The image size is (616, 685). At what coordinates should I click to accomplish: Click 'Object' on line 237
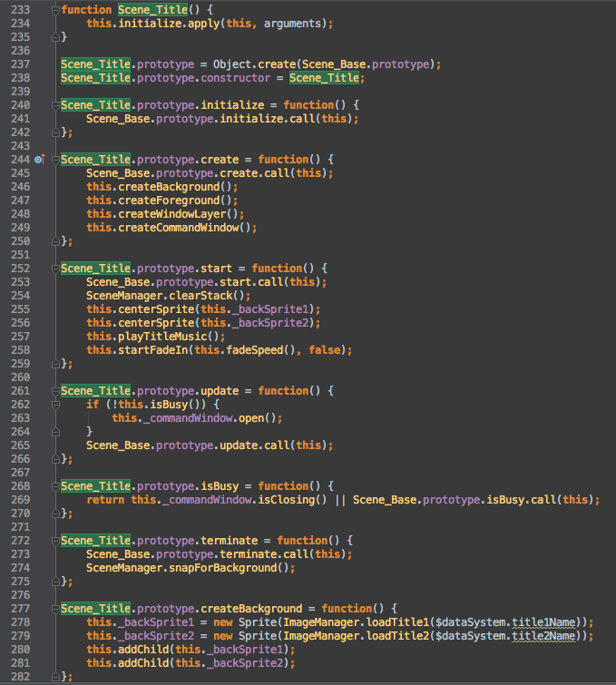point(232,64)
